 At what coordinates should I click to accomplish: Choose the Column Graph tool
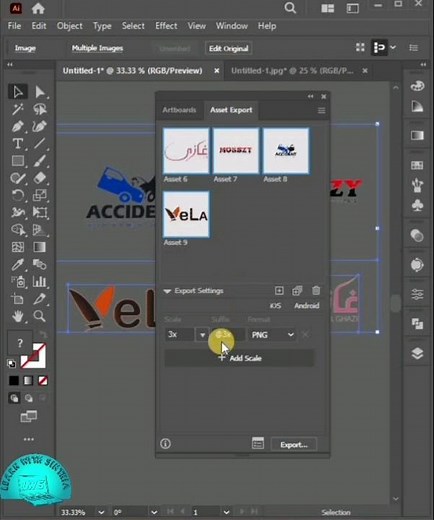tap(40, 282)
